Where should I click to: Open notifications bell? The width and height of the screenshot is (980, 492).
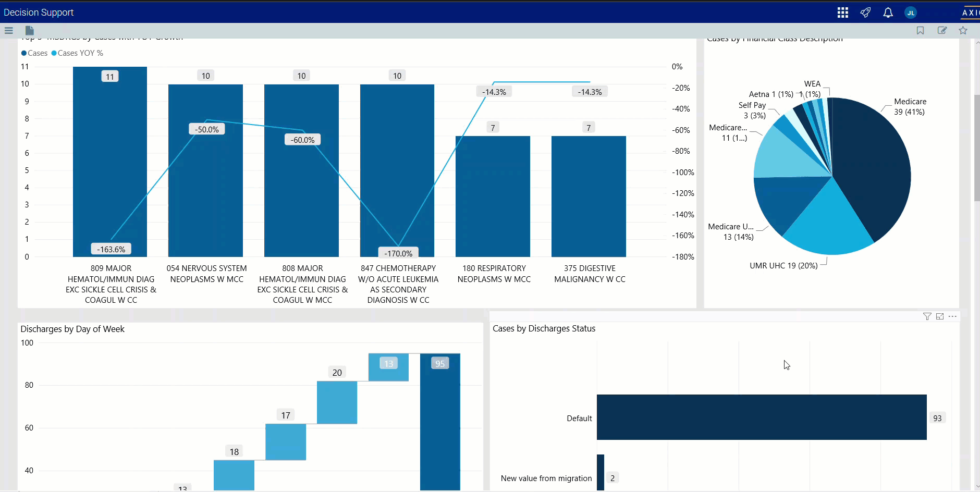[888, 13]
